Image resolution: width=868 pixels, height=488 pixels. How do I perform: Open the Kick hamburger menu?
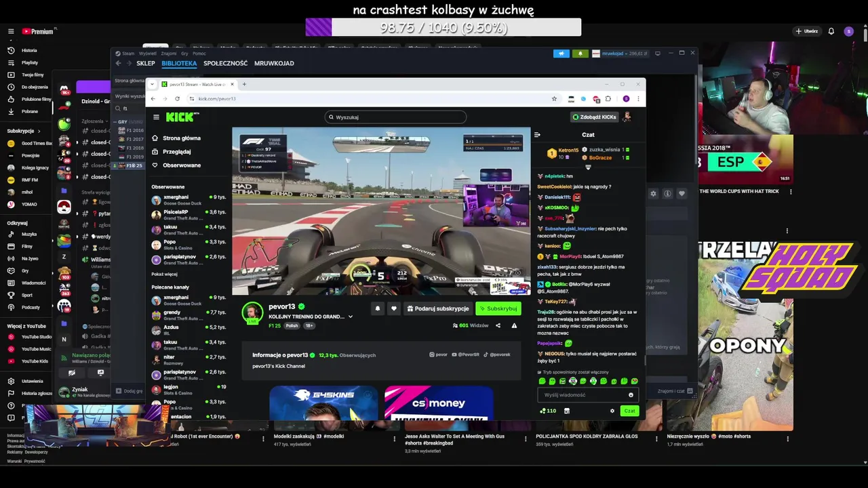tap(156, 117)
